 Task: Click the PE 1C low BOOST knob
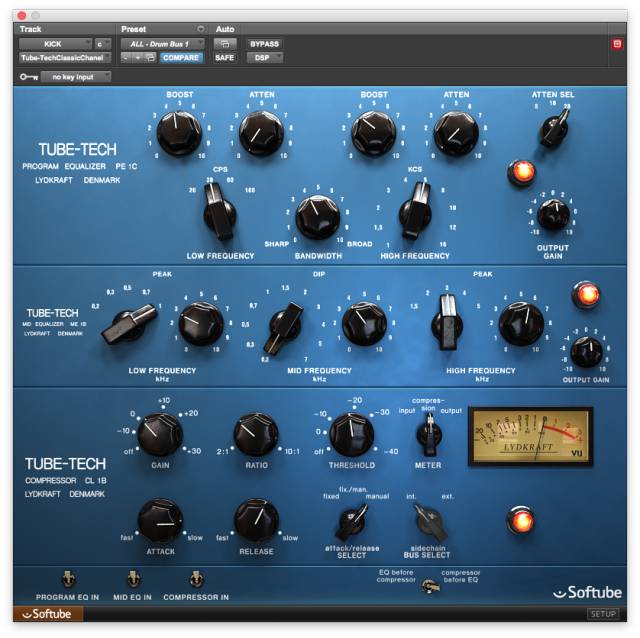pos(179,133)
